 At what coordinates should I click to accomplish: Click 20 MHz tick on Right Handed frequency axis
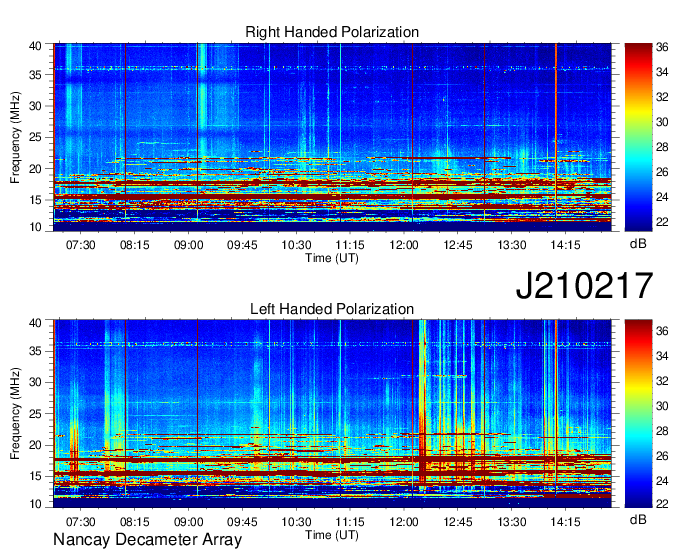(36, 169)
